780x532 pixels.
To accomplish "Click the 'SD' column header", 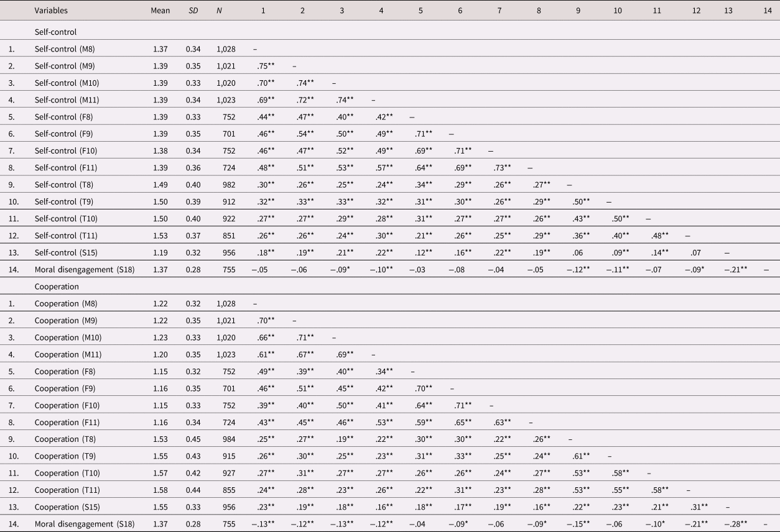I will click(193, 11).
